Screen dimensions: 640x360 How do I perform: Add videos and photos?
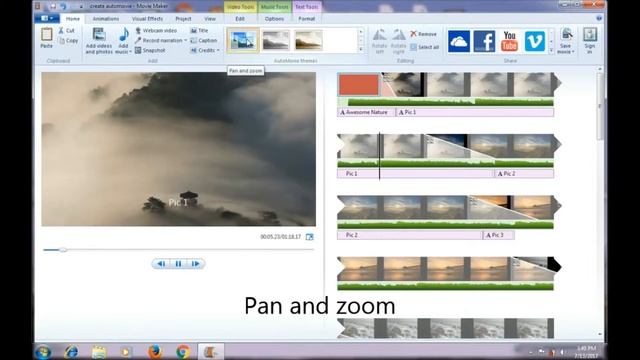99,41
